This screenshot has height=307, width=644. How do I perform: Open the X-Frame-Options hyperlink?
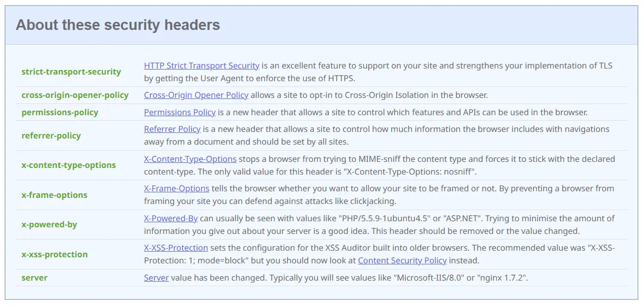click(x=176, y=189)
